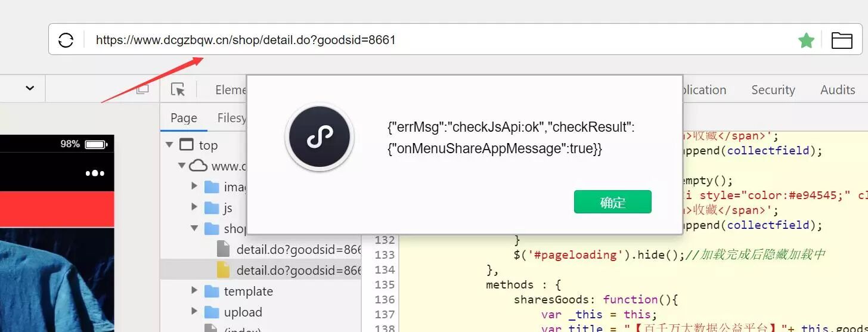This screenshot has height=332, width=868.
Task: Select the template folder row
Action: pyautogui.click(x=261, y=291)
